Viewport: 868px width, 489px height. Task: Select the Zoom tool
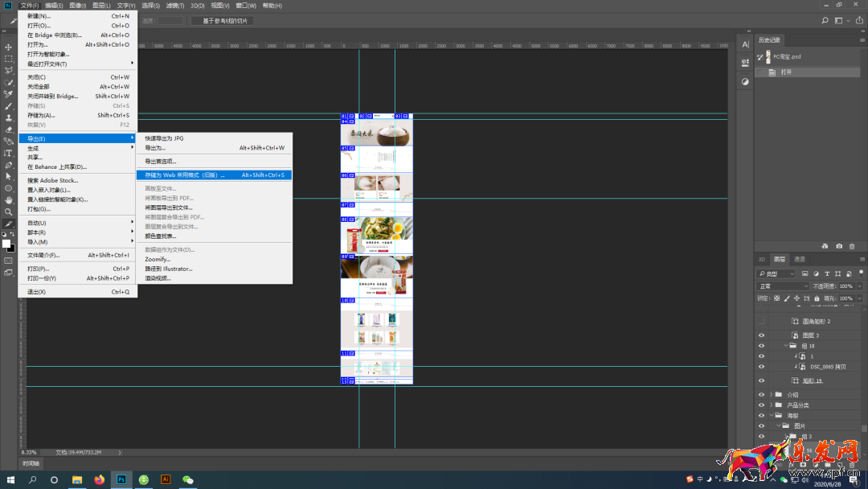(9, 212)
